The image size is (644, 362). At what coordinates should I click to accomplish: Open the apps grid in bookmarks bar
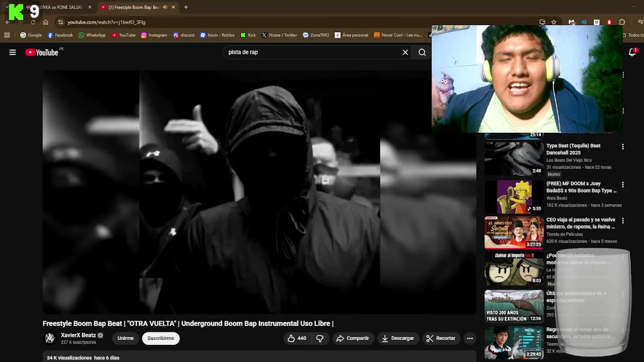pos(7,35)
